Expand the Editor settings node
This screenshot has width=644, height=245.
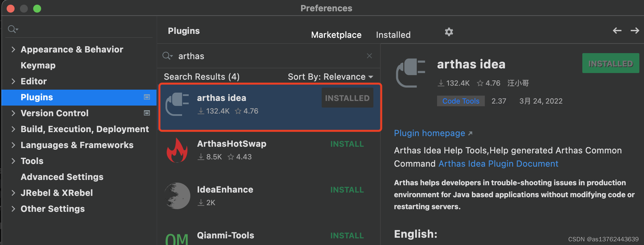pyautogui.click(x=13, y=81)
